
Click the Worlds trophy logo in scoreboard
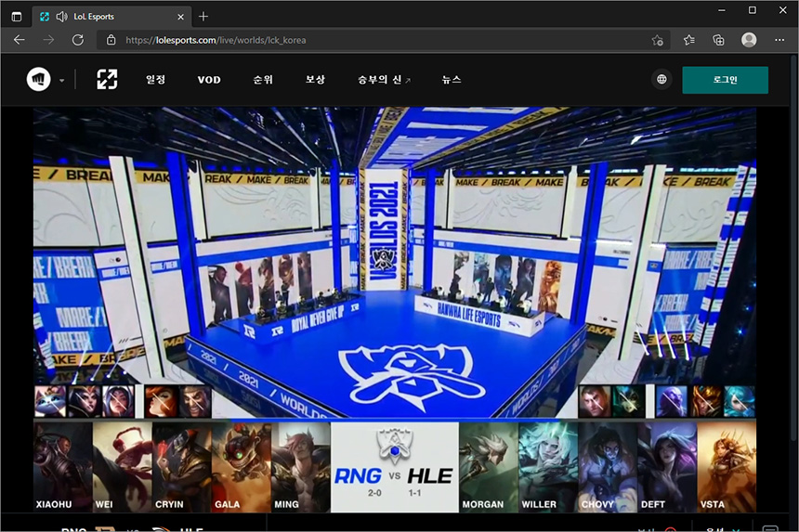click(395, 447)
